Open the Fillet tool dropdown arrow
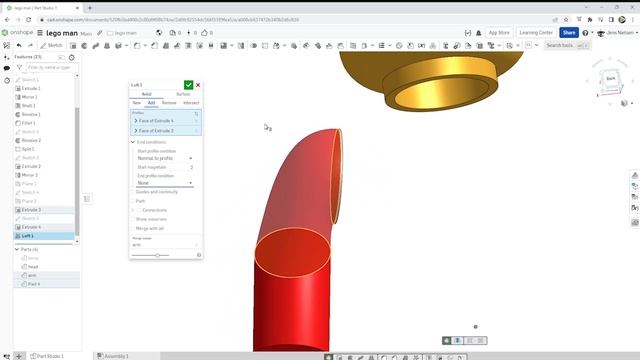Image resolution: width=640 pixels, height=360 pixels. (x=145, y=46)
